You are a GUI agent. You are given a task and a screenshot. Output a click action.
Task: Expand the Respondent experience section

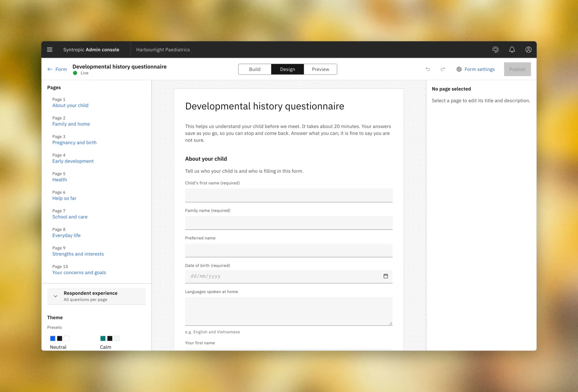pyautogui.click(x=97, y=296)
